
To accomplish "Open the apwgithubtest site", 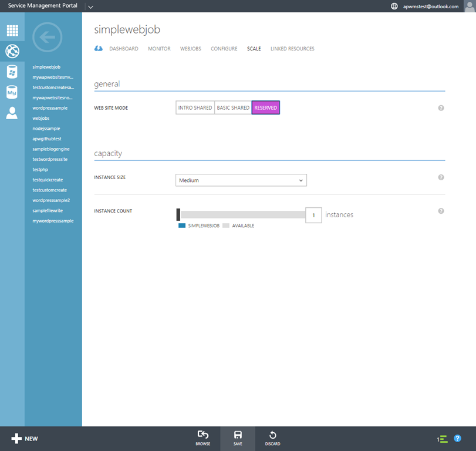I will (47, 139).
